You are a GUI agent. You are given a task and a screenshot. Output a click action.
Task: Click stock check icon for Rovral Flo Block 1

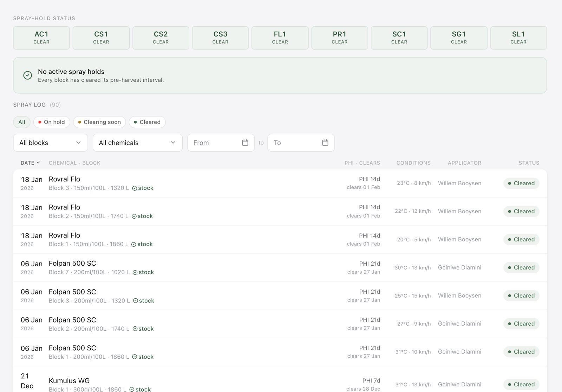coord(134,244)
